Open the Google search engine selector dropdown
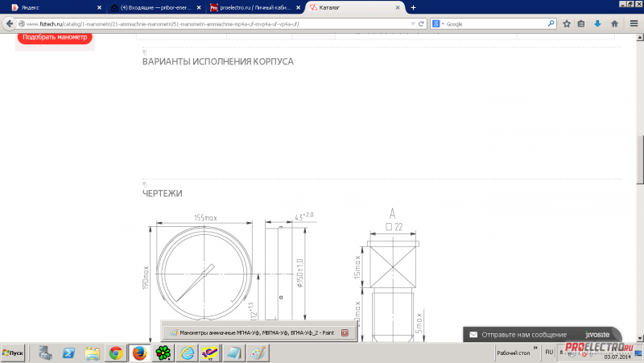 [x=441, y=24]
